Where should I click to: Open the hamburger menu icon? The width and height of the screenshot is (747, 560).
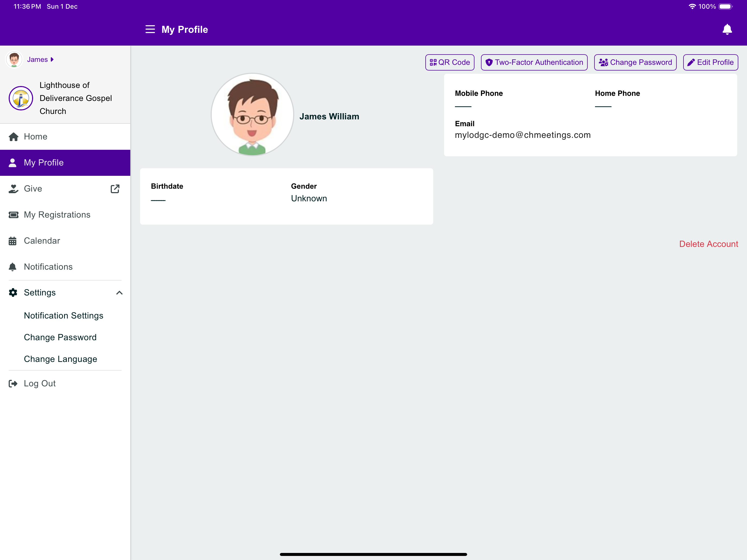[x=150, y=29]
